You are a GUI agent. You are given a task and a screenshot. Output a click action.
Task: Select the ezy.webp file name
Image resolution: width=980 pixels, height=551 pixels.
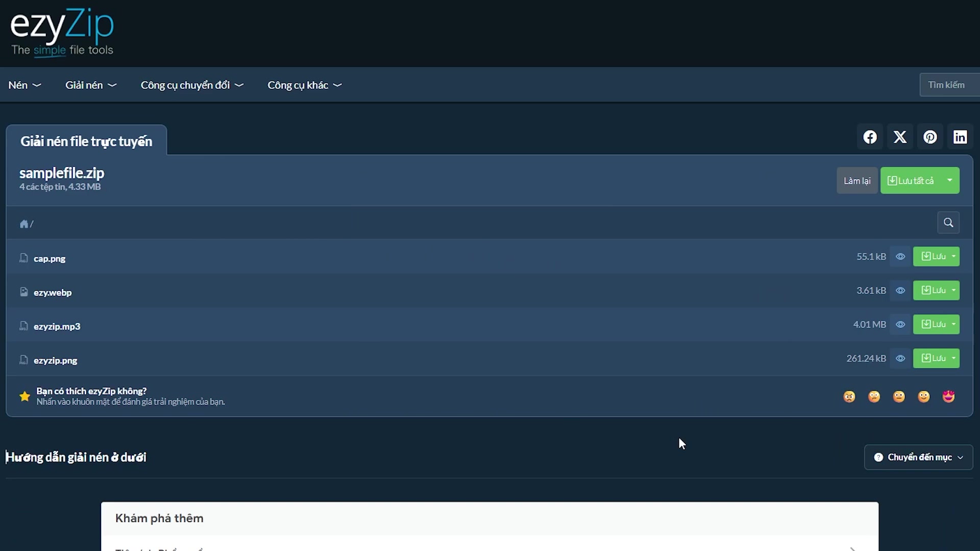(x=53, y=292)
